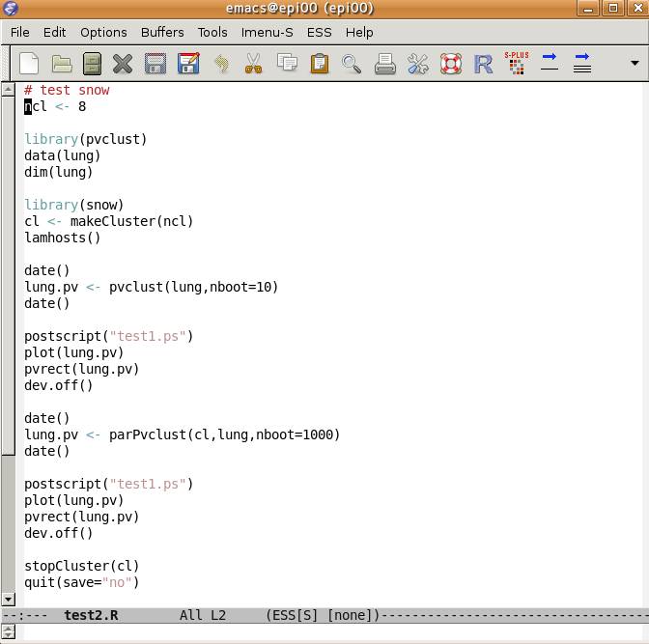Click the scrollbar down arrow
The height and width of the screenshot is (644, 649).
pyautogui.click(x=9, y=599)
